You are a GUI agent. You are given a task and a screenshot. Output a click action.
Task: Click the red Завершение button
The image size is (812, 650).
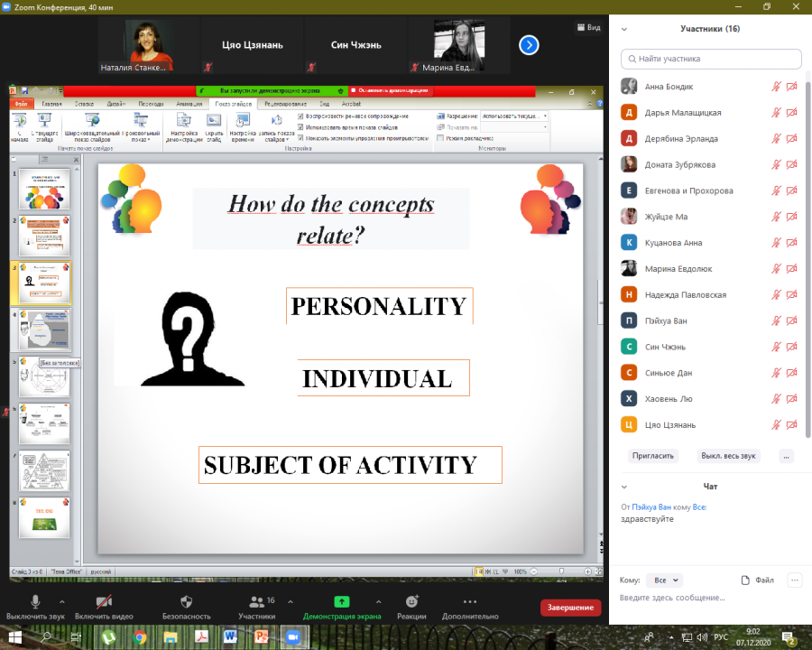tap(570, 607)
